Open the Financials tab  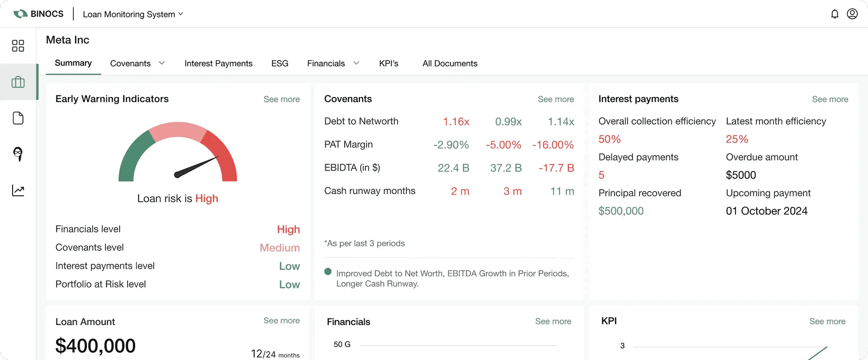326,63
